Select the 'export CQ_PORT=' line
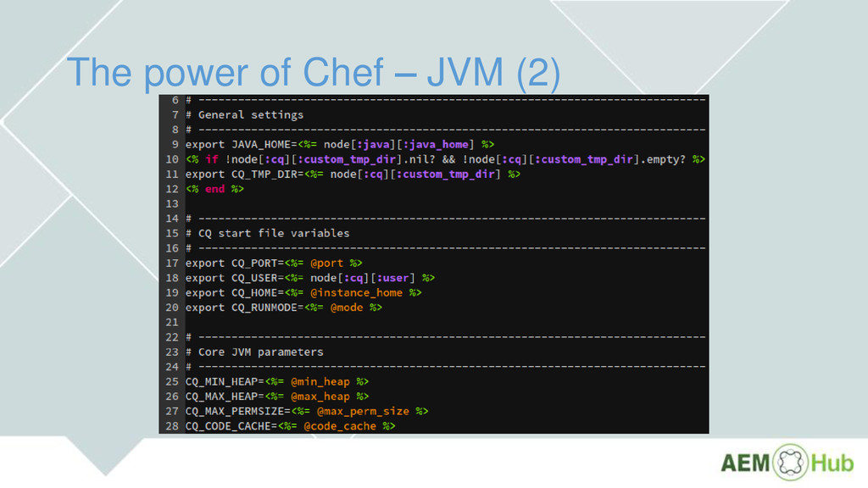Viewport: 868px width, 488px height. click(274, 263)
